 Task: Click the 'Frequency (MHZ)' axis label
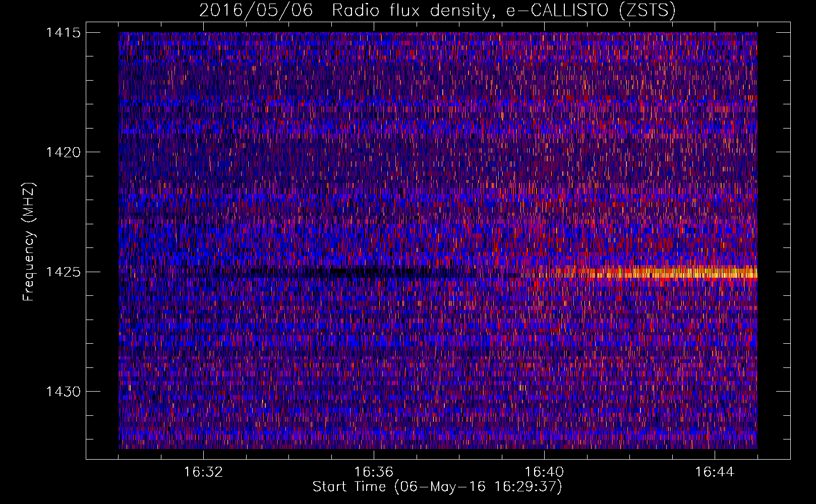[29, 241]
